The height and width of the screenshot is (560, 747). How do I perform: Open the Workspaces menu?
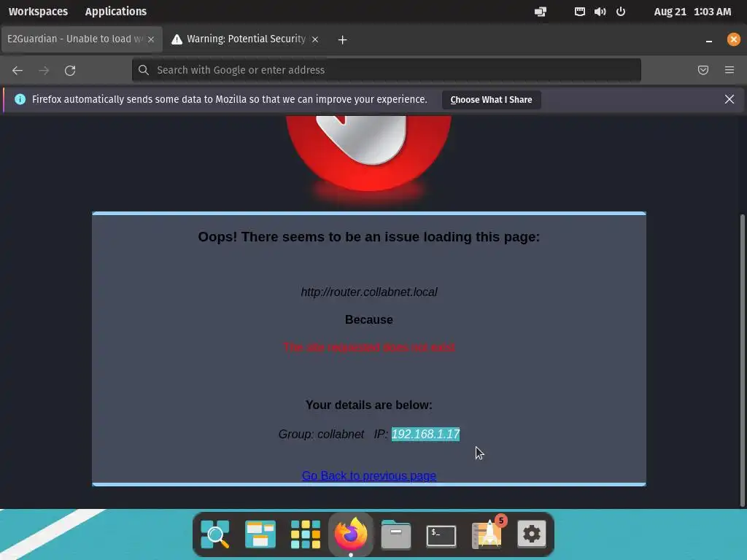(38, 12)
